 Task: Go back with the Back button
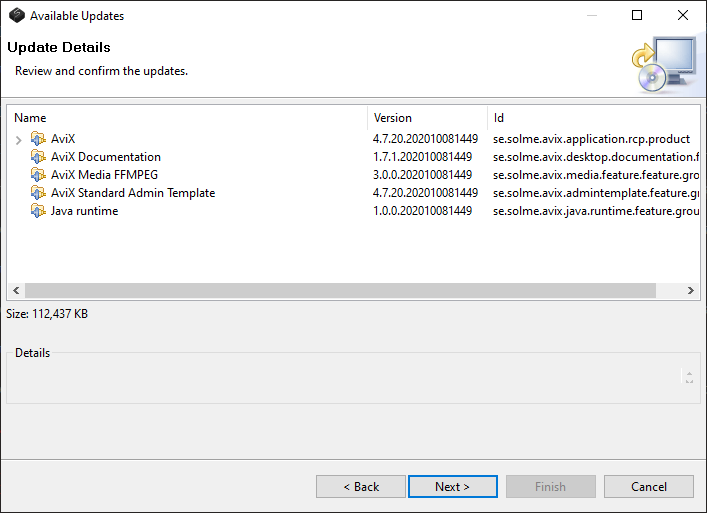point(361,487)
